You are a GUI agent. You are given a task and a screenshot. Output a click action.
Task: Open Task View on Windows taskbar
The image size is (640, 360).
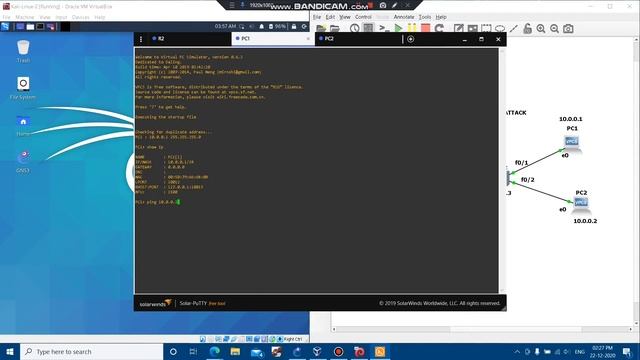tap(193, 351)
